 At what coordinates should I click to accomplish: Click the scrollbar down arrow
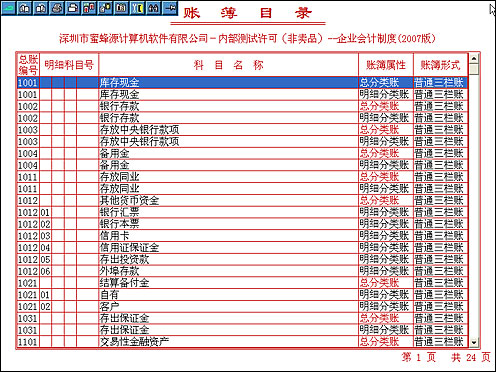[474, 342]
